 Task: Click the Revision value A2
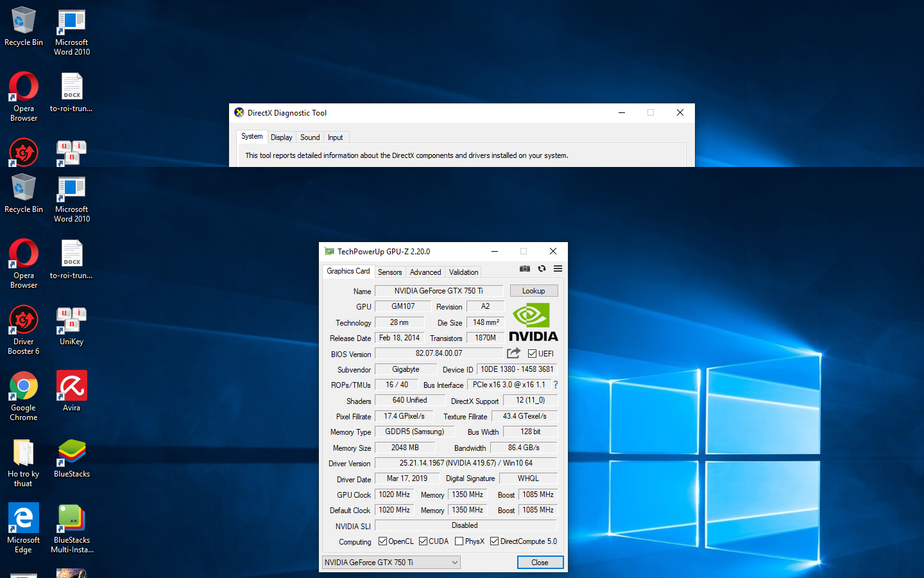click(486, 306)
